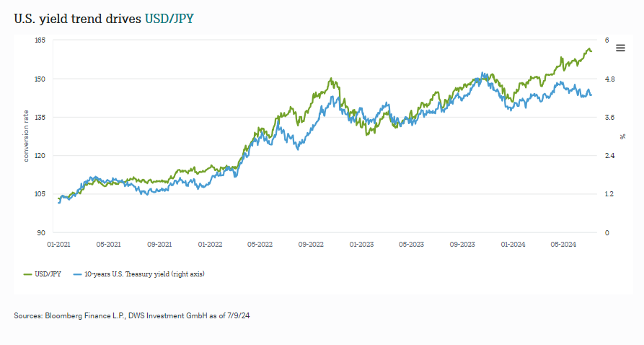The height and width of the screenshot is (345, 644).
Task: Click the 165 left axis value
Action: tap(40, 40)
